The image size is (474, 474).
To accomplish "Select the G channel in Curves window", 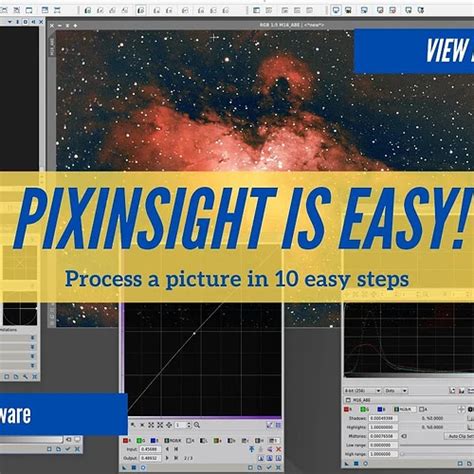I will (x=141, y=440).
